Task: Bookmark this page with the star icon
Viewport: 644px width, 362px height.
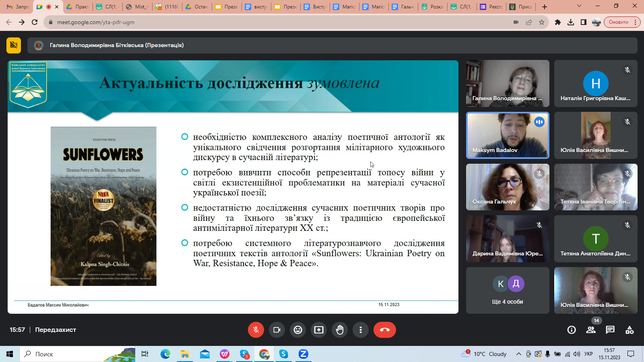Action: [542, 22]
